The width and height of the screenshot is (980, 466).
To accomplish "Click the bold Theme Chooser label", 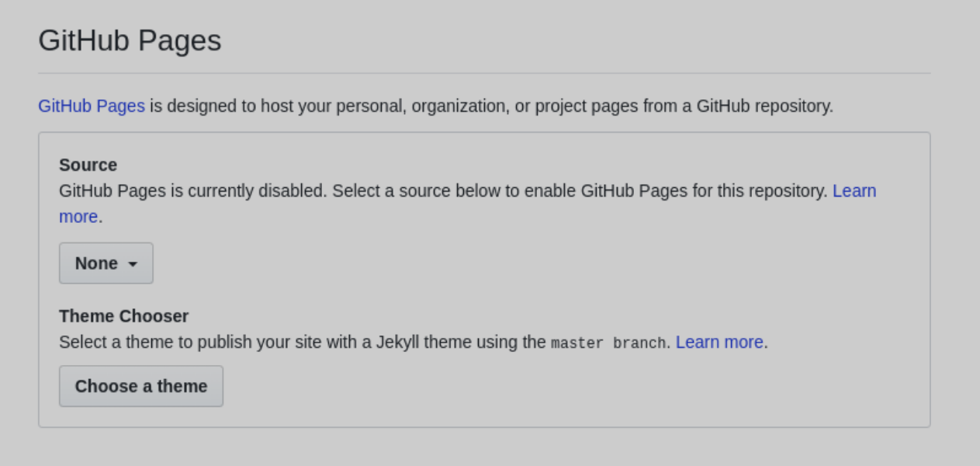I will click(123, 316).
